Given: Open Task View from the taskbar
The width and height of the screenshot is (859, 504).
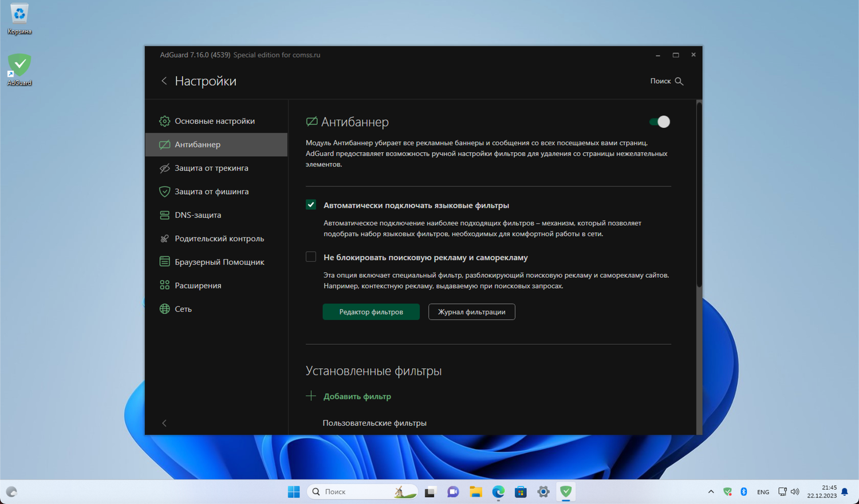Looking at the screenshot, I should pyautogui.click(x=430, y=491).
